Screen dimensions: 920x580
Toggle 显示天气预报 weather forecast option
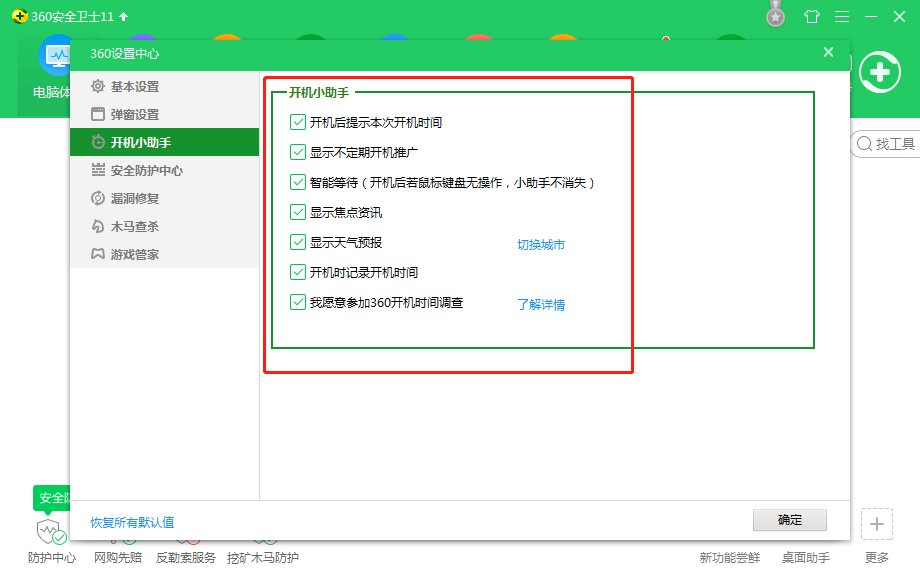pyautogui.click(x=297, y=242)
